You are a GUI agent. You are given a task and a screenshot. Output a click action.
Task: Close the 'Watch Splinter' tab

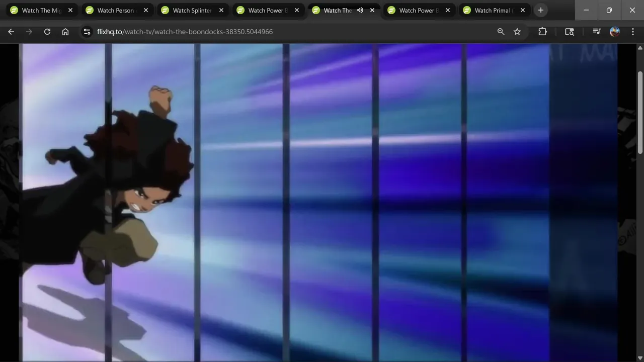click(221, 10)
